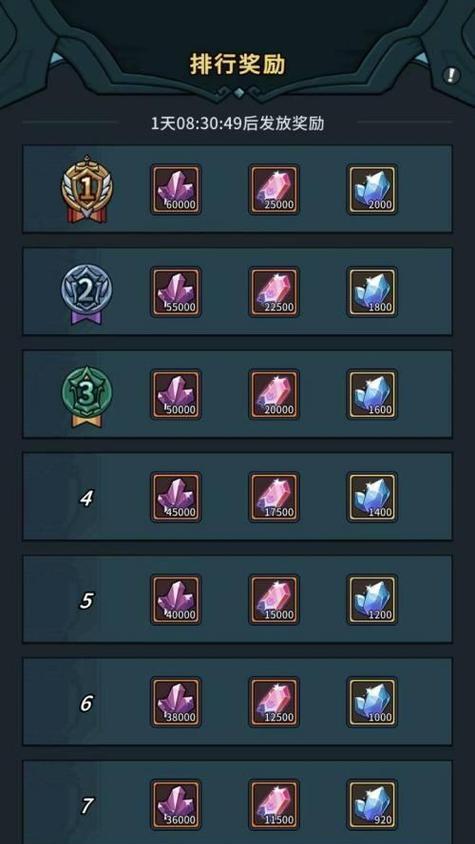Tap the pink gem reward showing 15000

(274, 599)
